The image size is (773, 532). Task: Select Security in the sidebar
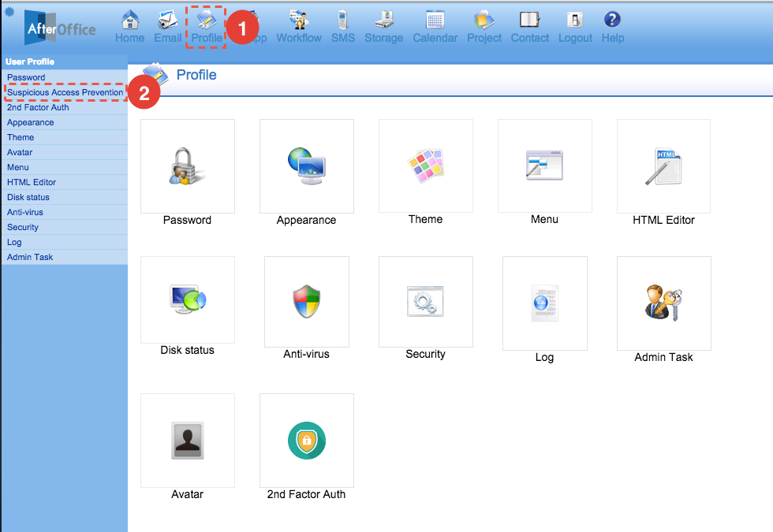coord(65,227)
